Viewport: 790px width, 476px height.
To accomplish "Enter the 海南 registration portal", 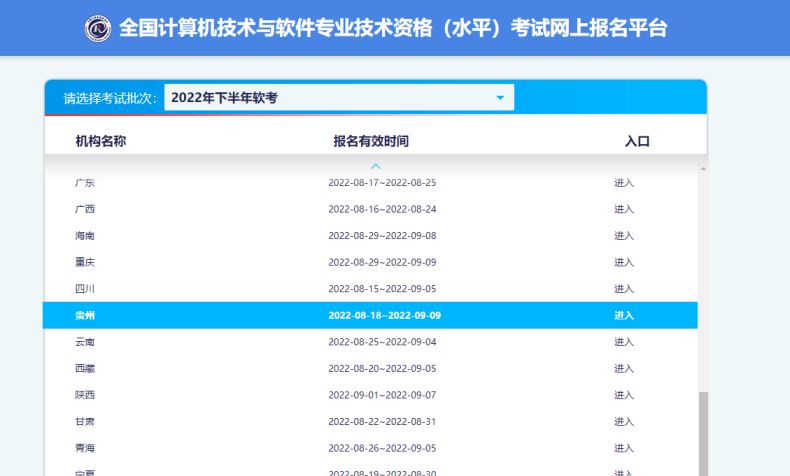I will tap(624, 236).
